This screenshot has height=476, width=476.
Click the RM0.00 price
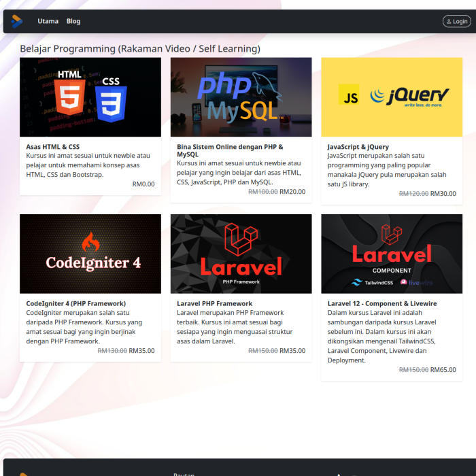click(x=143, y=184)
